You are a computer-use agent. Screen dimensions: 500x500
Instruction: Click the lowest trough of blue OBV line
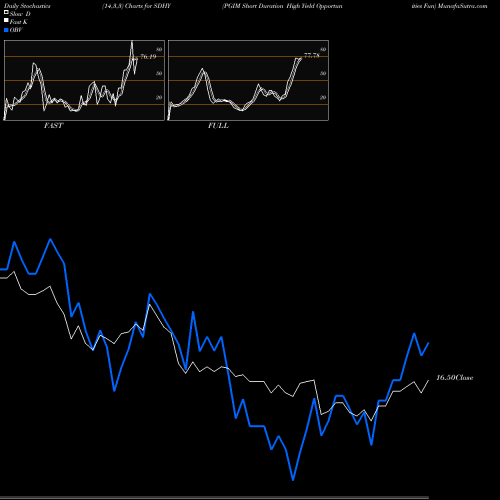293,479
